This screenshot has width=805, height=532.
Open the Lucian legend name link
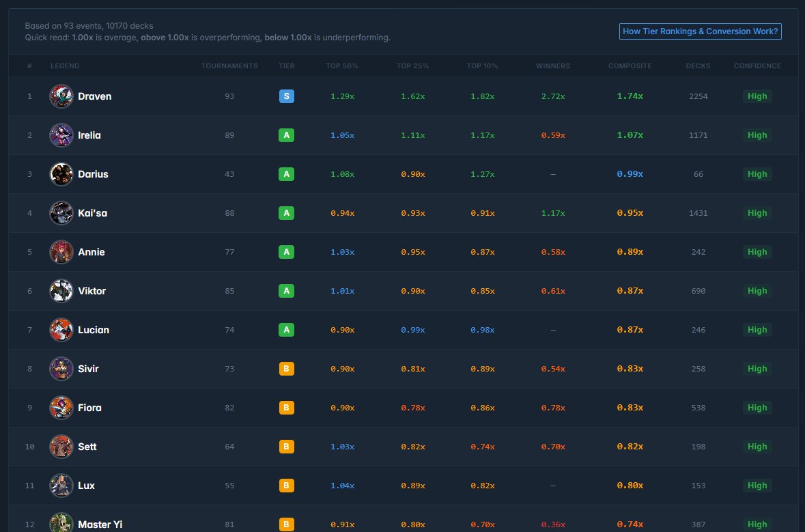pyautogui.click(x=94, y=330)
